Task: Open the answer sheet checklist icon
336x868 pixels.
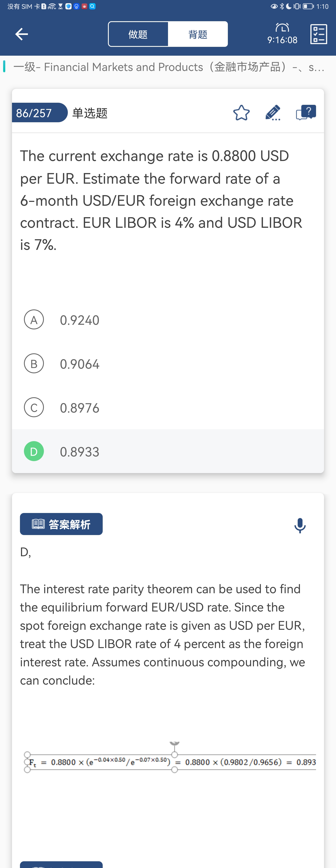Action: (x=319, y=34)
